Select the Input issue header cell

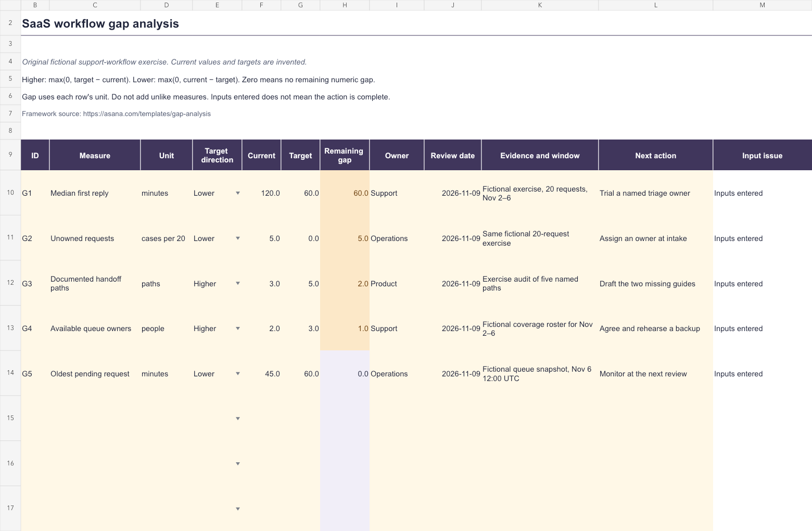click(x=763, y=155)
